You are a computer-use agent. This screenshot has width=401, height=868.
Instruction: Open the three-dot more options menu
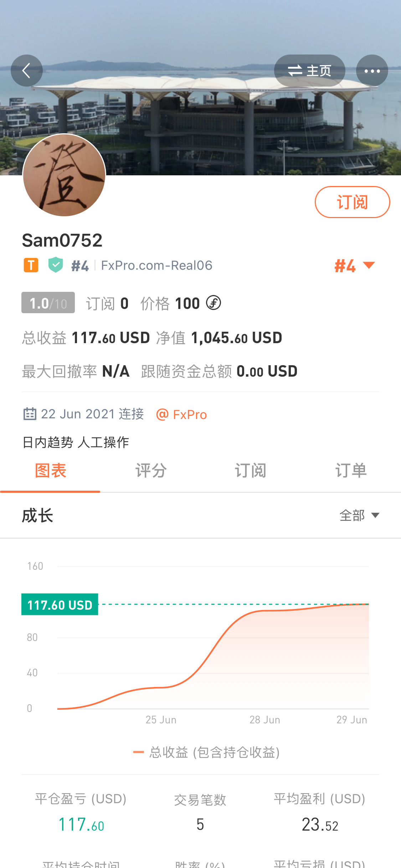[x=372, y=71]
